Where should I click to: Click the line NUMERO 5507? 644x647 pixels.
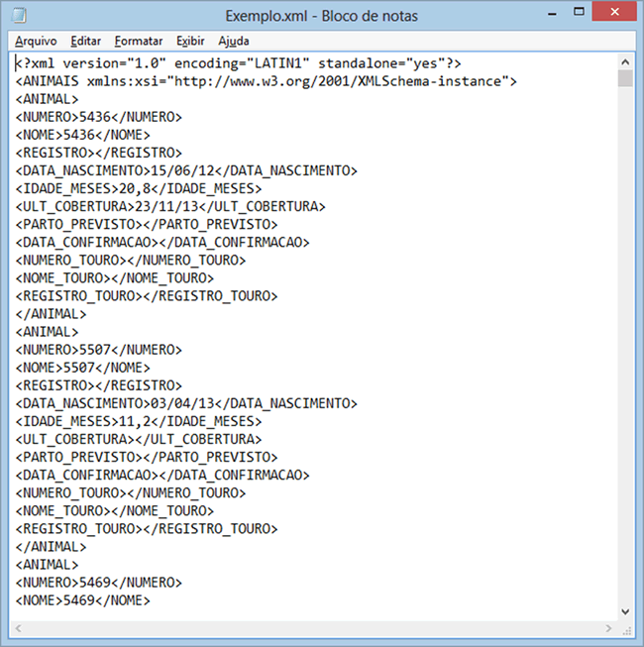coord(99,350)
